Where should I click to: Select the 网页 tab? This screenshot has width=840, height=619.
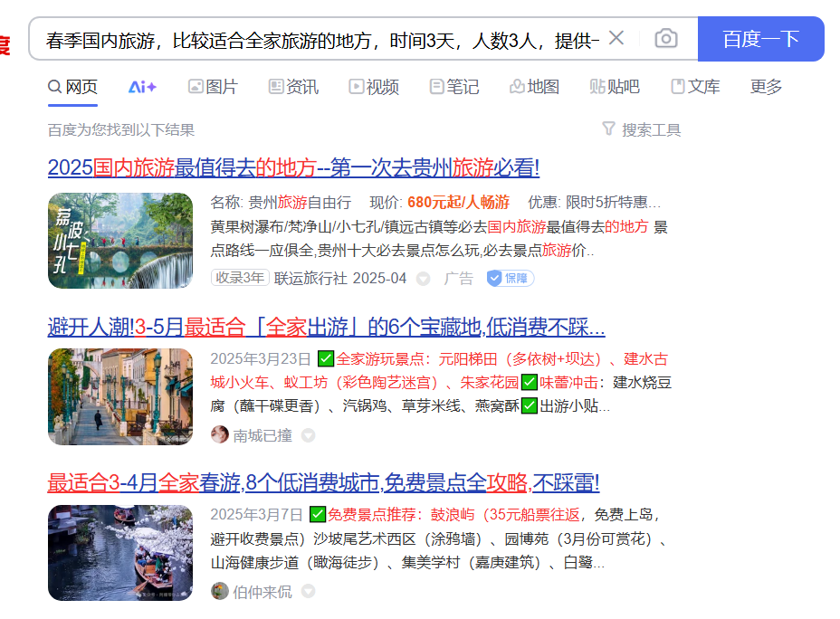point(72,86)
